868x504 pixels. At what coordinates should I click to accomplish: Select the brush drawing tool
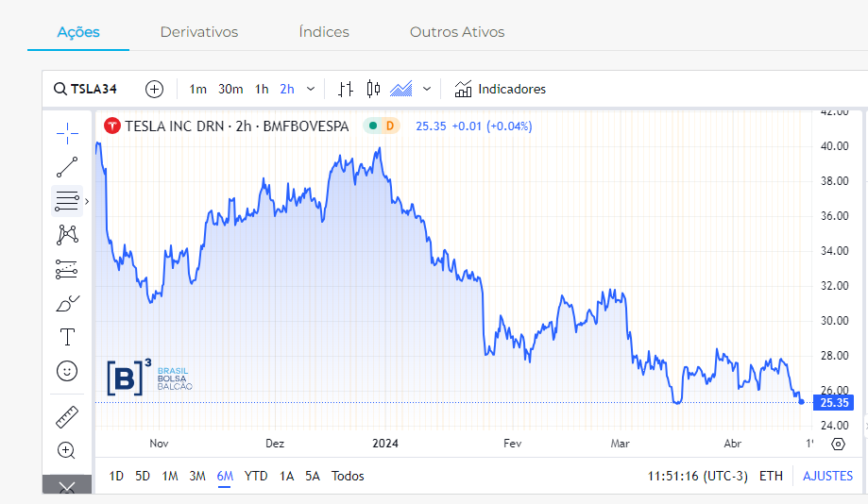click(x=67, y=304)
